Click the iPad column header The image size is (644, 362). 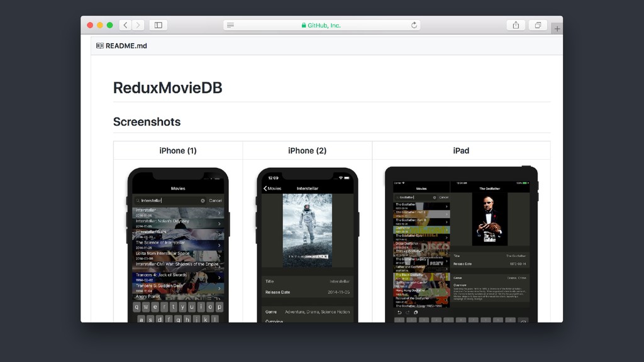461,151
